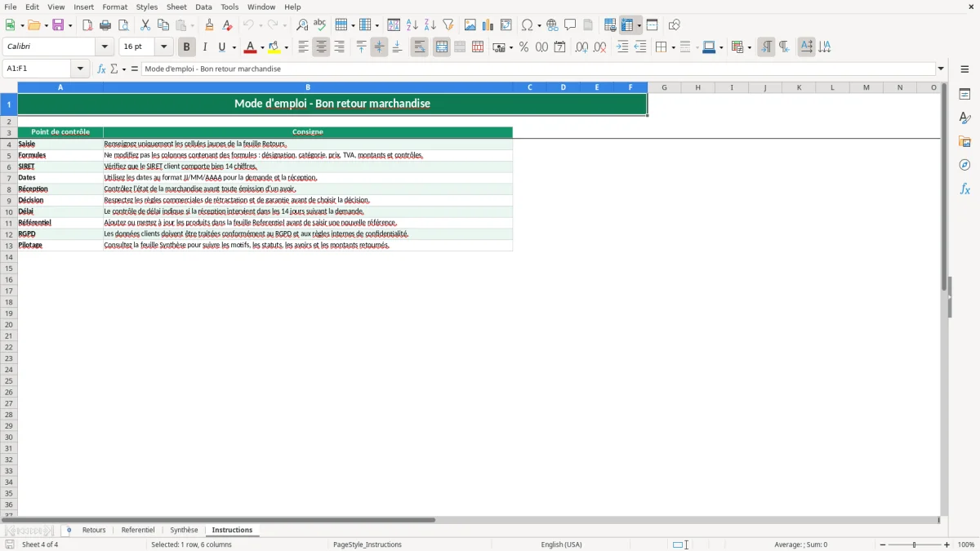The image size is (980, 551).
Task: Select the Clone Formatting paintbrush
Action: pyautogui.click(x=210, y=25)
